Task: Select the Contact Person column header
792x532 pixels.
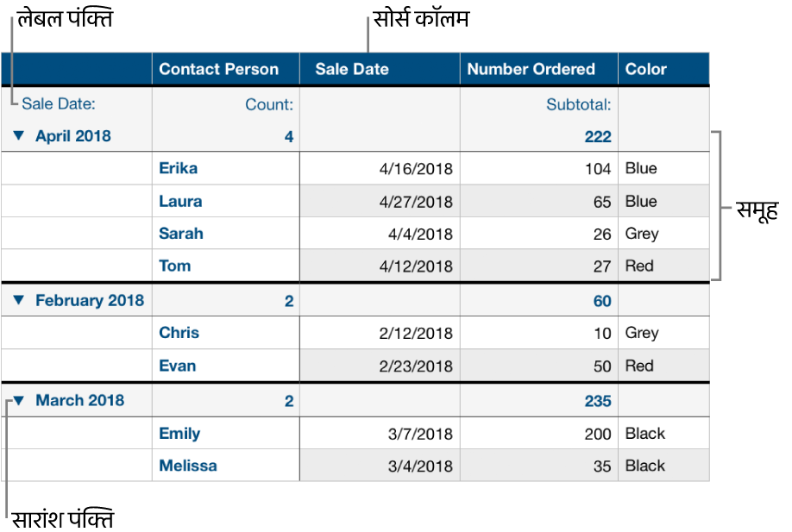Action: point(219,70)
